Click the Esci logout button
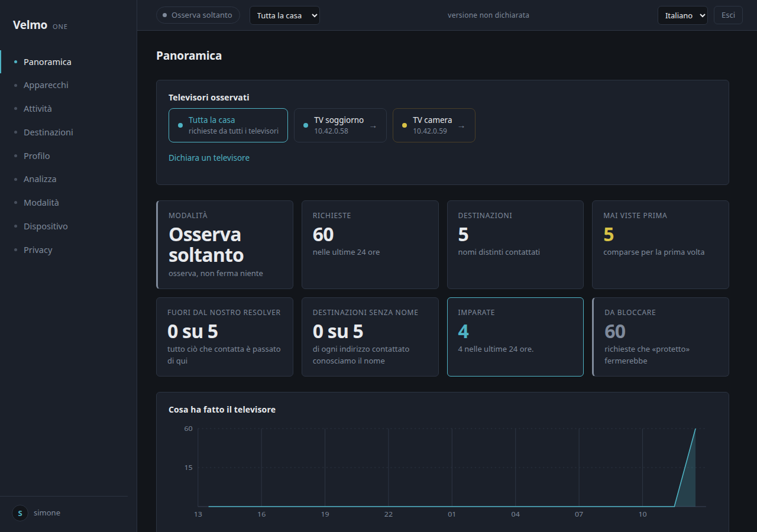The image size is (757, 532). click(x=728, y=15)
